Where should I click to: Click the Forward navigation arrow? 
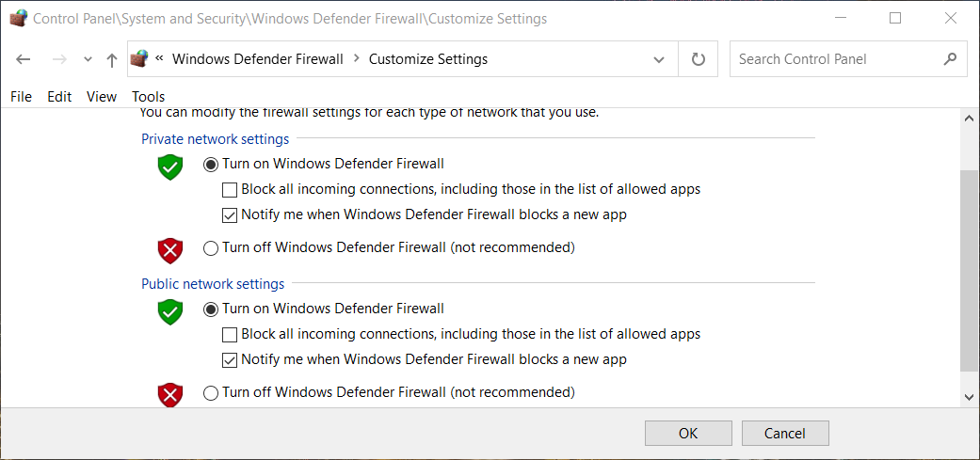coord(59,59)
